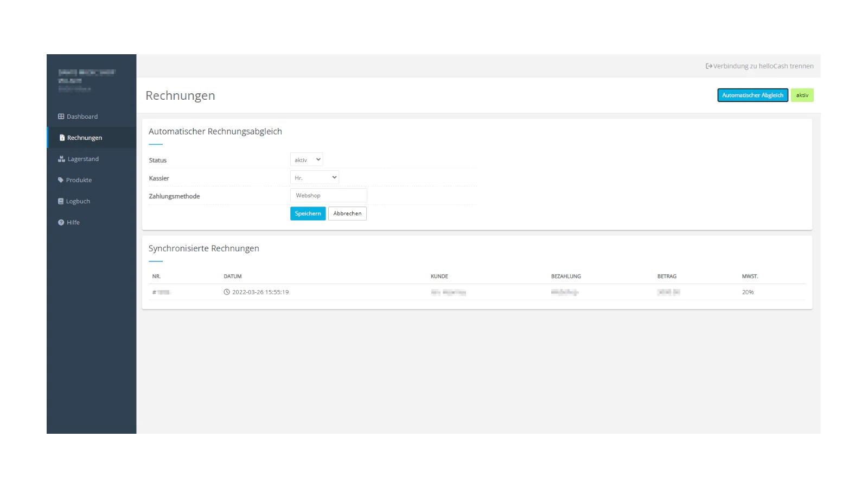Go to the Produkte menu entry
868x488 pixels.
click(x=79, y=180)
